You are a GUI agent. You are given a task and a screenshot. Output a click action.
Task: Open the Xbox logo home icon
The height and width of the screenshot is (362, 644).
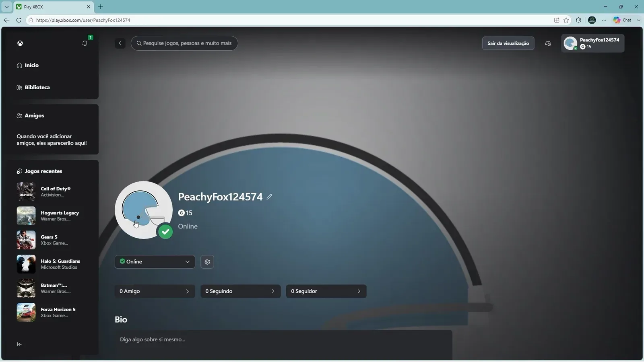pos(20,43)
